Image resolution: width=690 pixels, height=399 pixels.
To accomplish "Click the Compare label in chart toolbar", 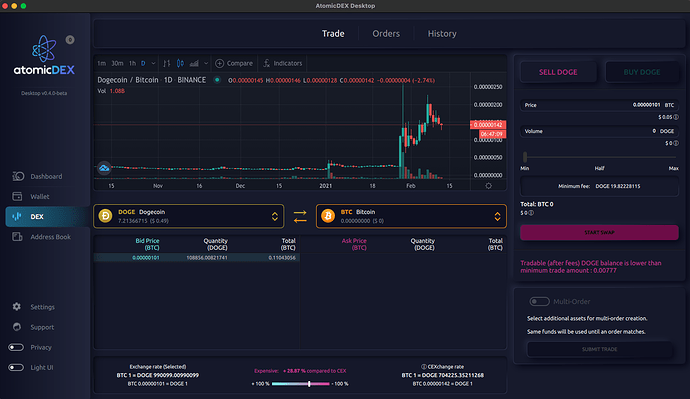I will 240,63.
